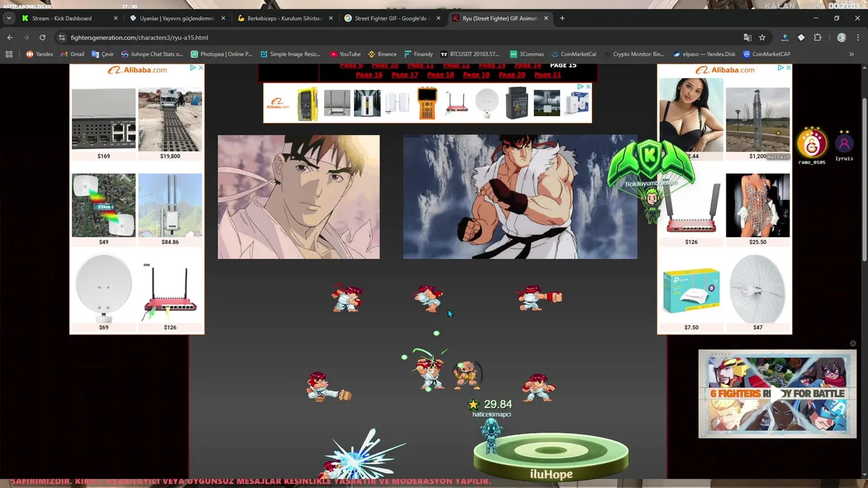This screenshot has height=488, width=868.
Task: Go to Page 17 link
Action: tap(405, 75)
